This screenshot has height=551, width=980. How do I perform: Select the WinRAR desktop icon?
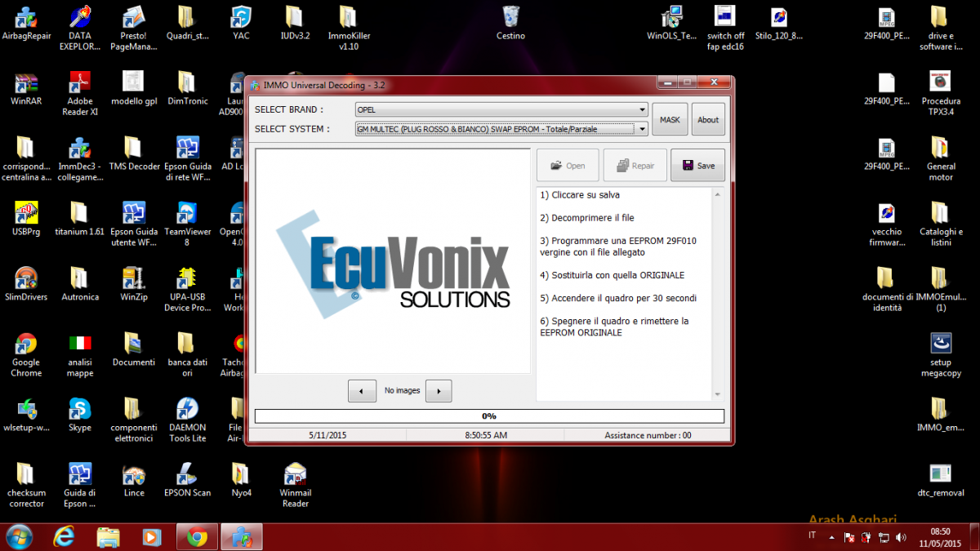point(26,89)
